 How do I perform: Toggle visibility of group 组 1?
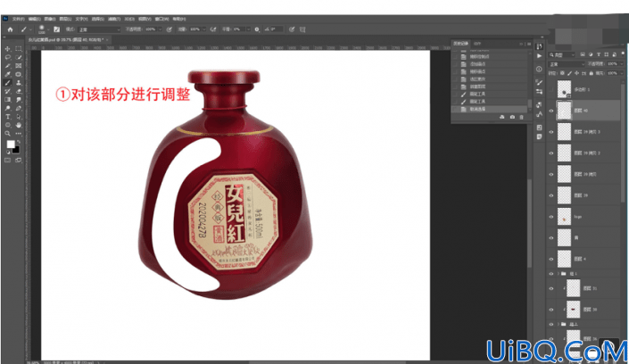[551, 274]
